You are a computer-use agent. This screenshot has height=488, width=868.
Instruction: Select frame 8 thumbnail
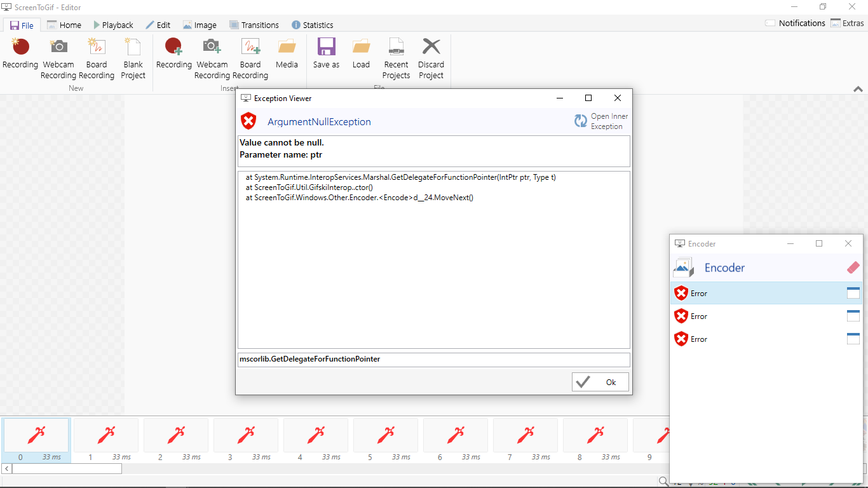pos(595,440)
